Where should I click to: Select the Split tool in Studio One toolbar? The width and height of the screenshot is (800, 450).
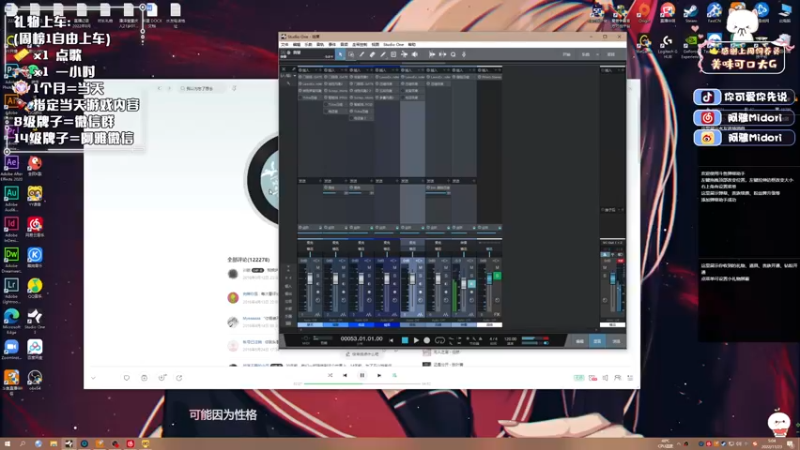click(x=362, y=55)
